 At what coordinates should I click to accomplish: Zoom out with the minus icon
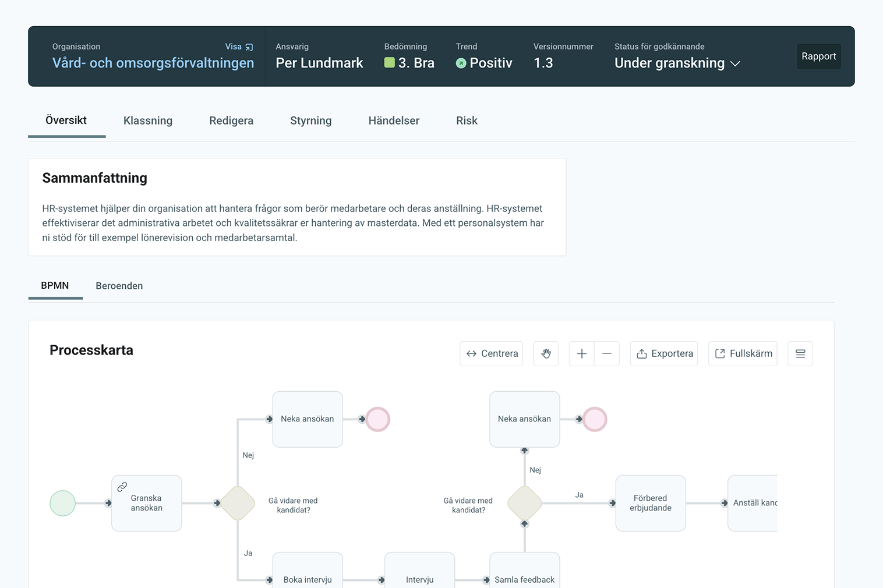pyautogui.click(x=607, y=353)
